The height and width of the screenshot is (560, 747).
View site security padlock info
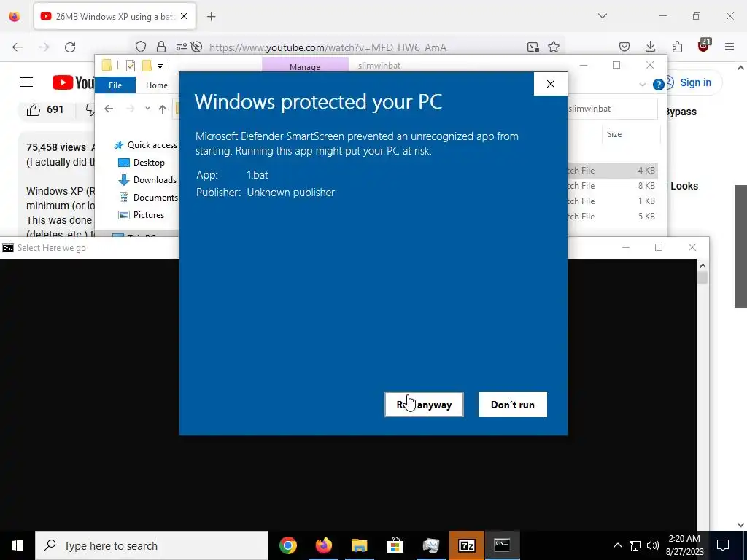[161, 47]
